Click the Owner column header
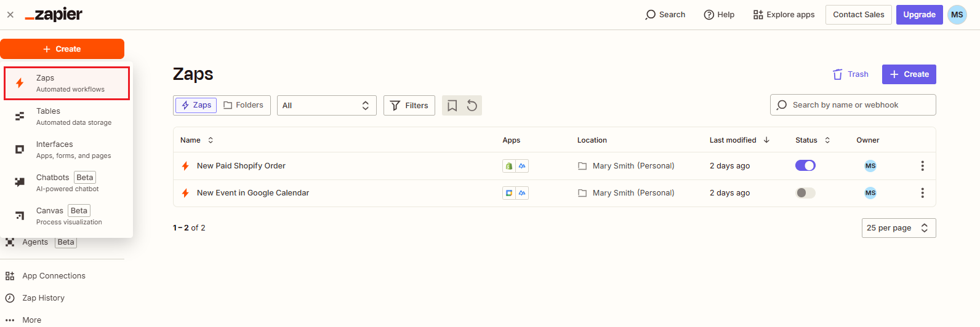 868,140
